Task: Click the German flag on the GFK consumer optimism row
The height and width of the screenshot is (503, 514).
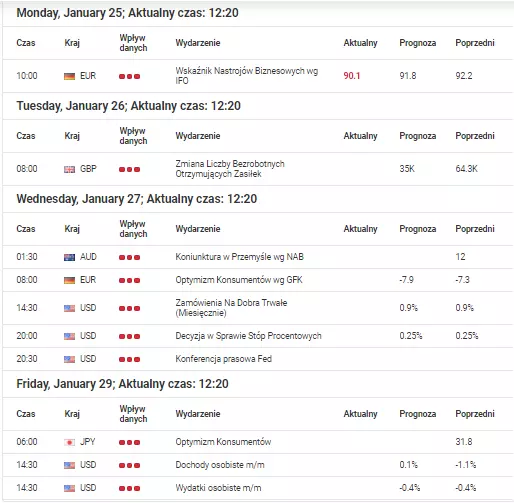Action: [x=69, y=280]
